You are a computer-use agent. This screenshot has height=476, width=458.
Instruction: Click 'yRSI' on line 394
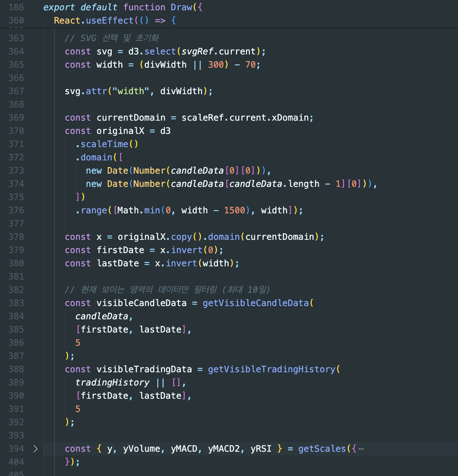point(261,448)
